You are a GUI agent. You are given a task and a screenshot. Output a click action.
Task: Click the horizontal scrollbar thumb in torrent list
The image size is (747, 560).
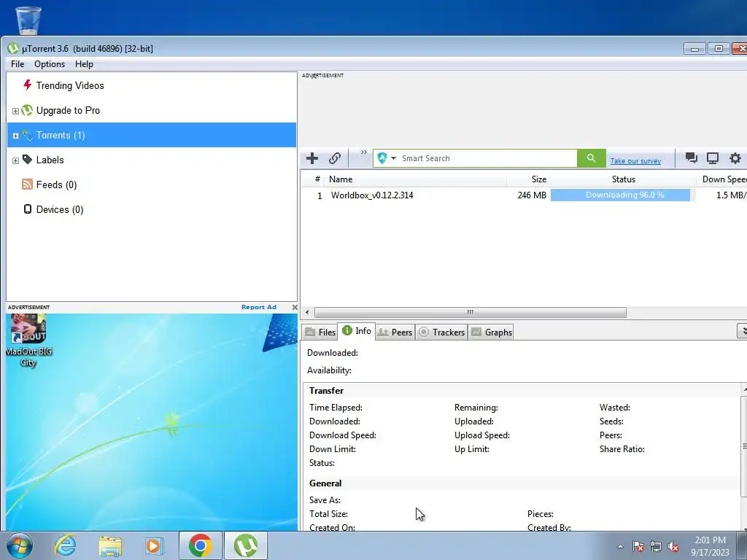pyautogui.click(x=471, y=312)
